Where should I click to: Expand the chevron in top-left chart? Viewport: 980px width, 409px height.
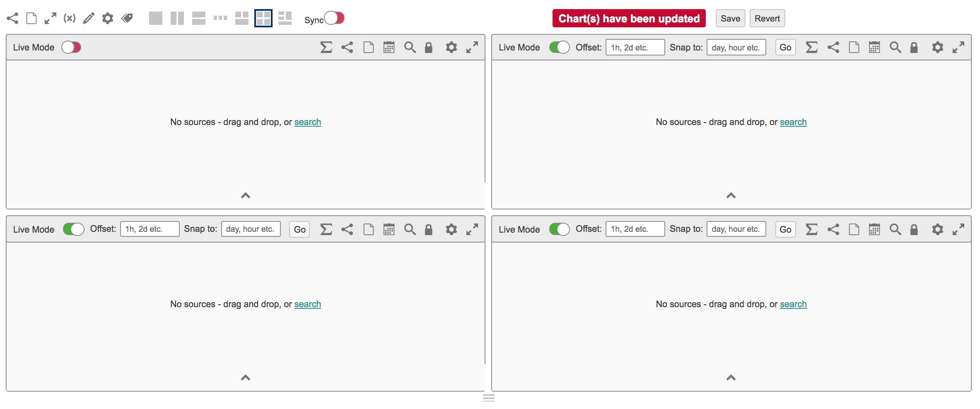pyautogui.click(x=246, y=195)
